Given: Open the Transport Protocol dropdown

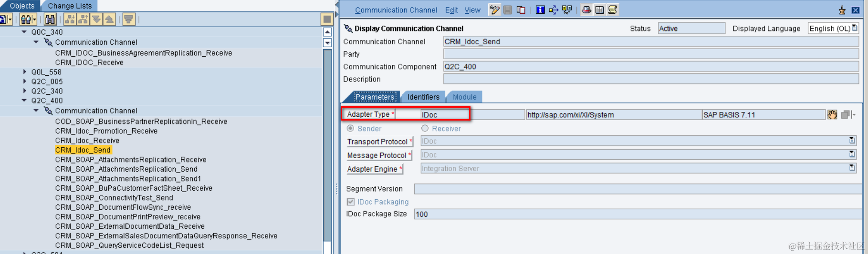Looking at the screenshot, I should click(852, 141).
